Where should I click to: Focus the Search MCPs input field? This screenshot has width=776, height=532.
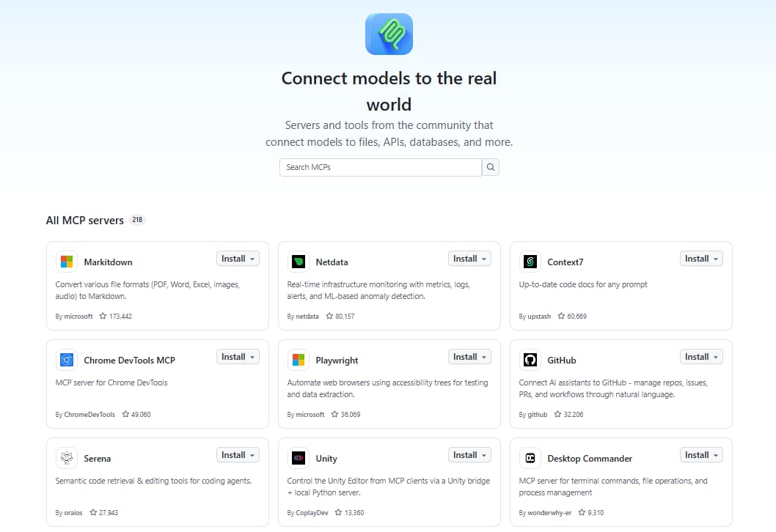tap(381, 167)
